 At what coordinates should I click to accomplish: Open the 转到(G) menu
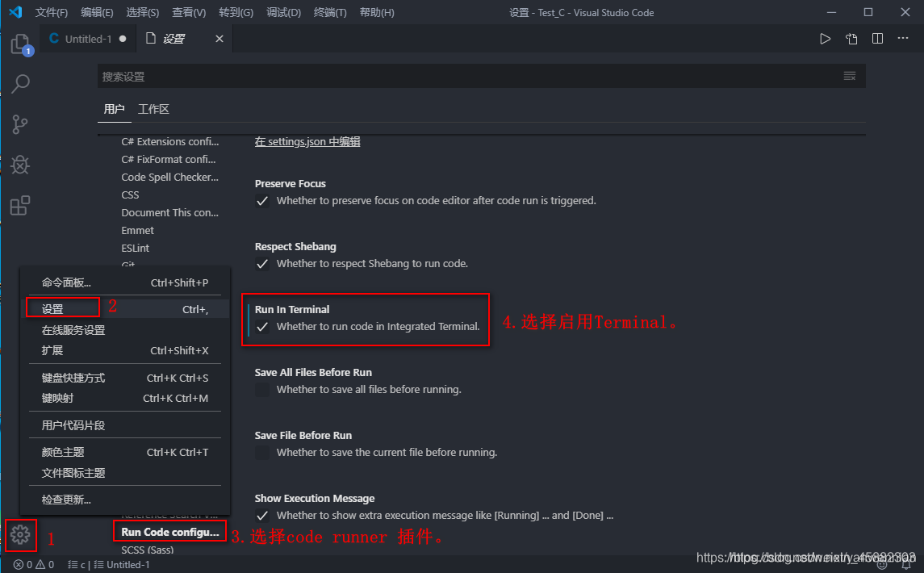coord(236,12)
